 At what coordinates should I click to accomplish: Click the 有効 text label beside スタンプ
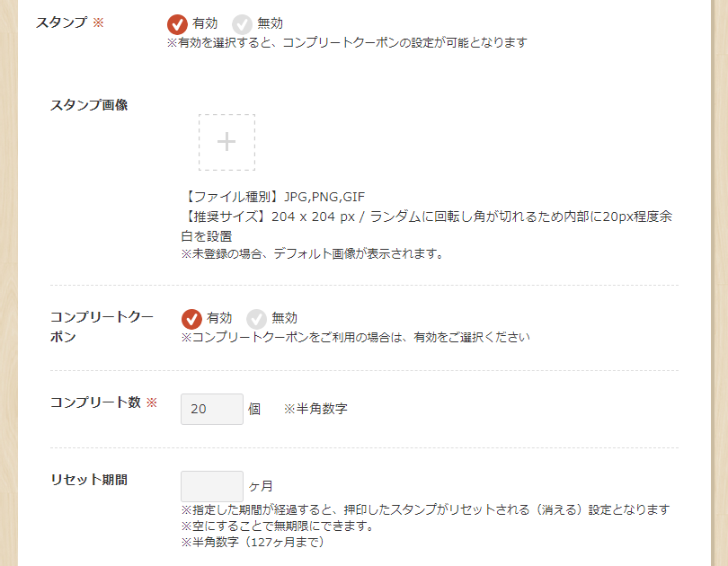pos(205,23)
